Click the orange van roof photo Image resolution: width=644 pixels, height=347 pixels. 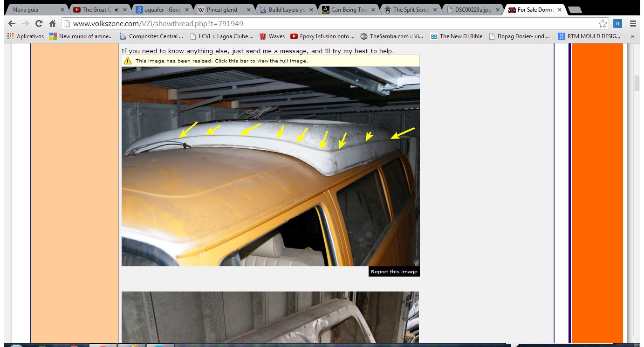tap(271, 167)
